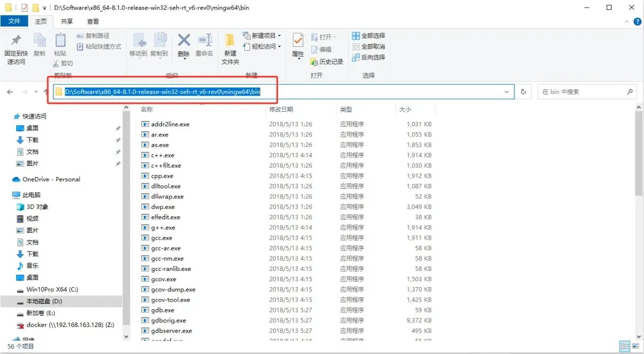644x354 pixels.
Task: Click History in the Open group
Action: [x=327, y=62]
